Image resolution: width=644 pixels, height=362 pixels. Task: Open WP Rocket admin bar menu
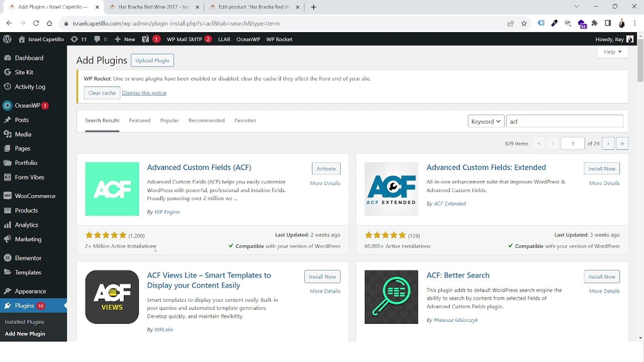point(279,39)
